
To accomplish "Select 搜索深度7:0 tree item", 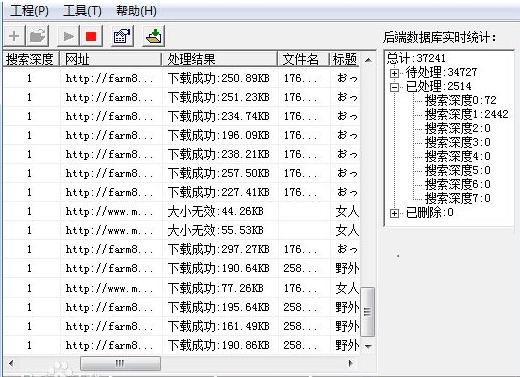I will pos(458,198).
